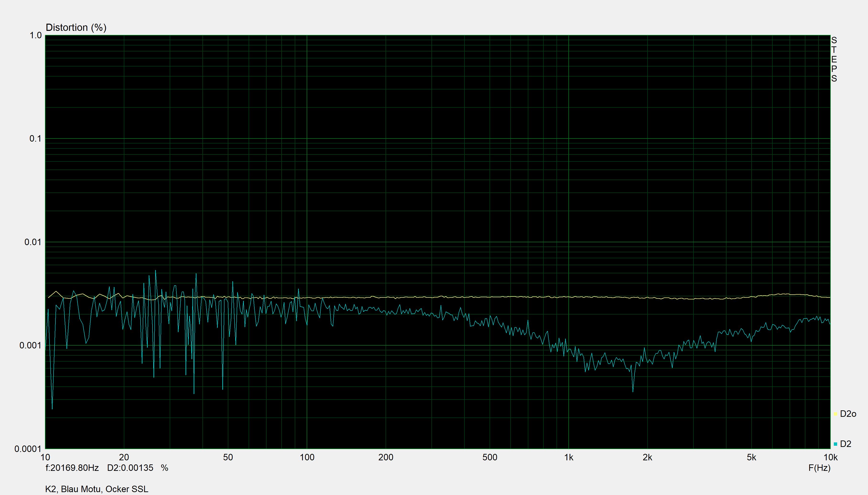
Task: Select the D2o legend label
Action: coord(848,414)
